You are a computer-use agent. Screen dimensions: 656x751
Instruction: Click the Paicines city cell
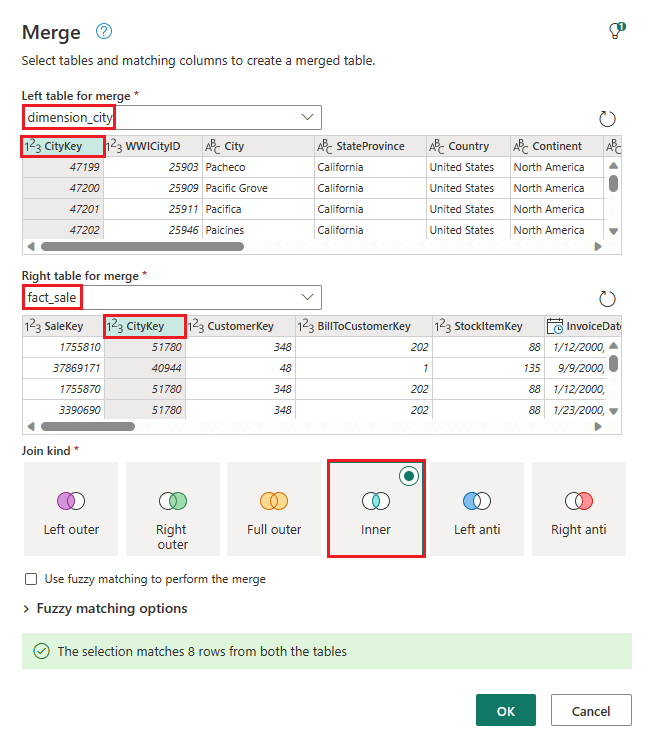click(259, 230)
